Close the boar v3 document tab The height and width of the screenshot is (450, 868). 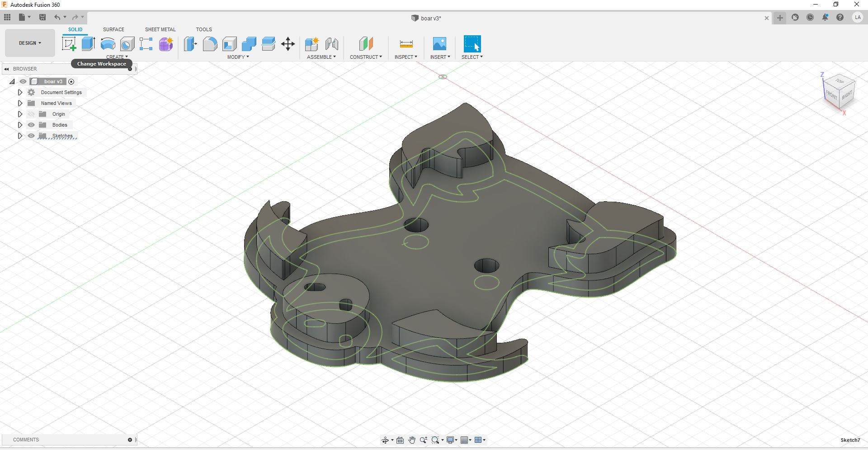[766, 18]
